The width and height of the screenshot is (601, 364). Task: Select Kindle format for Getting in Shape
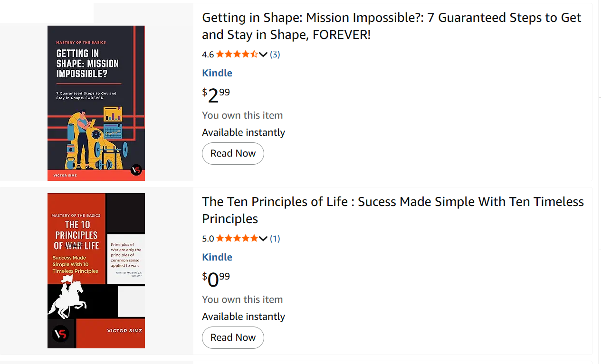pyautogui.click(x=217, y=73)
